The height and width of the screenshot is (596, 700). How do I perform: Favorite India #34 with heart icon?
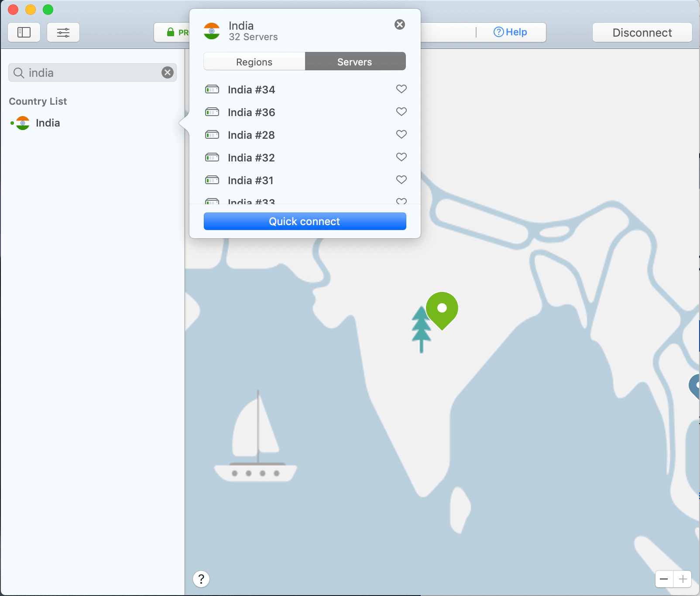pyautogui.click(x=401, y=89)
